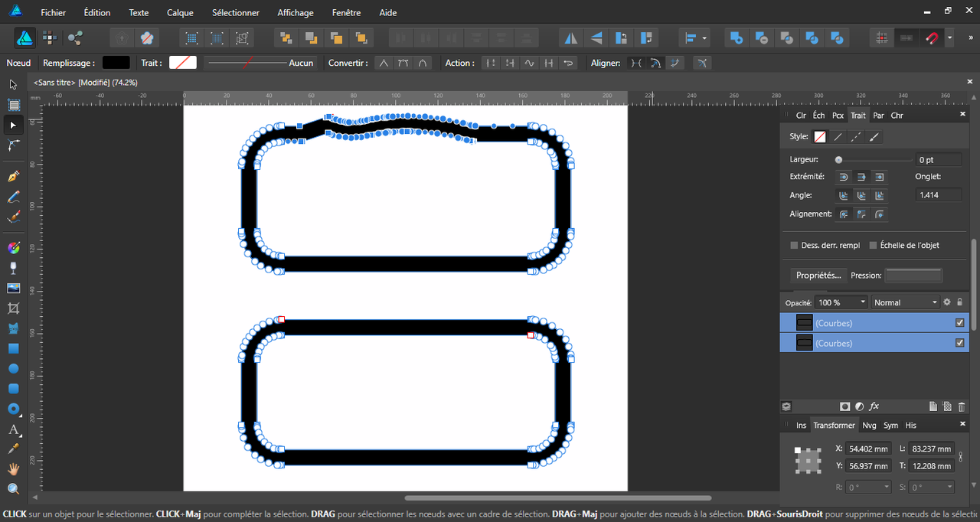Toggle the snapping magnet icon

point(933,38)
